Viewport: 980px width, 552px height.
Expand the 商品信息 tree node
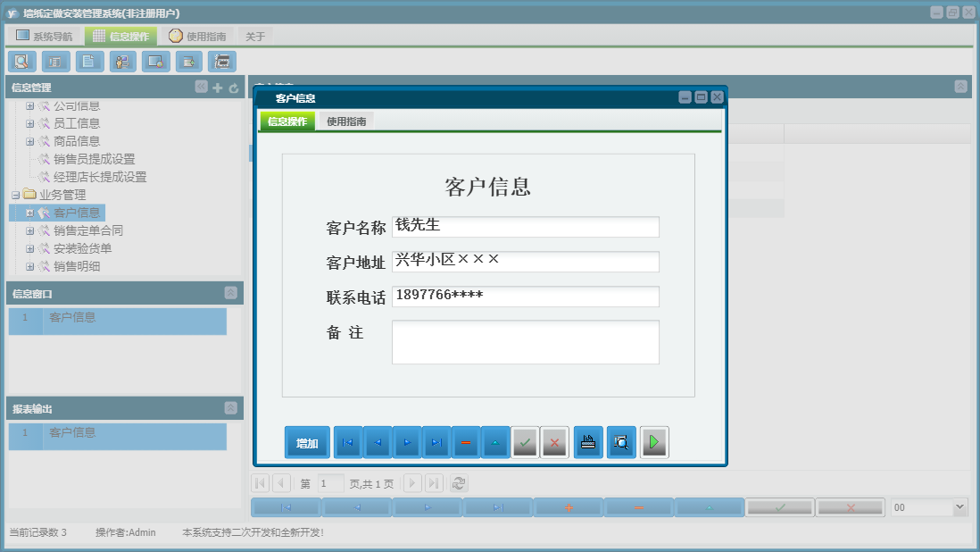click(x=29, y=141)
